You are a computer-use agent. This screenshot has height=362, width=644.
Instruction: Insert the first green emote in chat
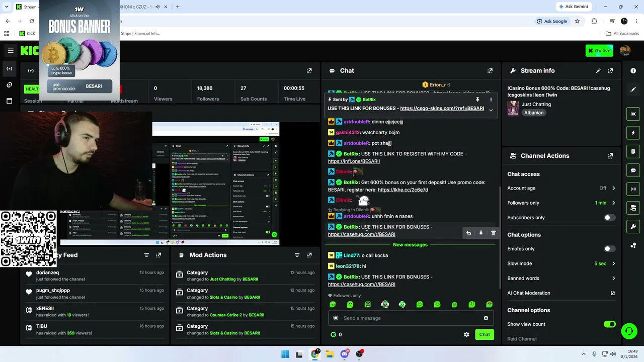point(333,305)
